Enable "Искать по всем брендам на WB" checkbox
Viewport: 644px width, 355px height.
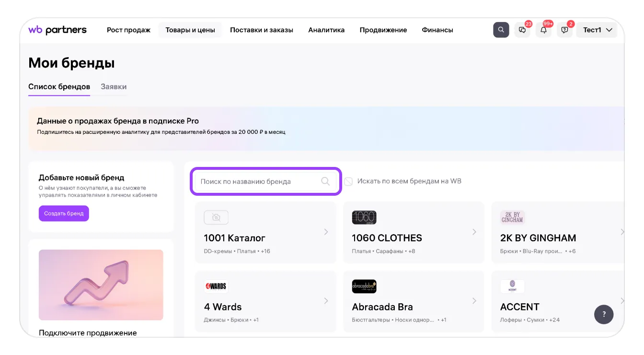[x=348, y=181]
